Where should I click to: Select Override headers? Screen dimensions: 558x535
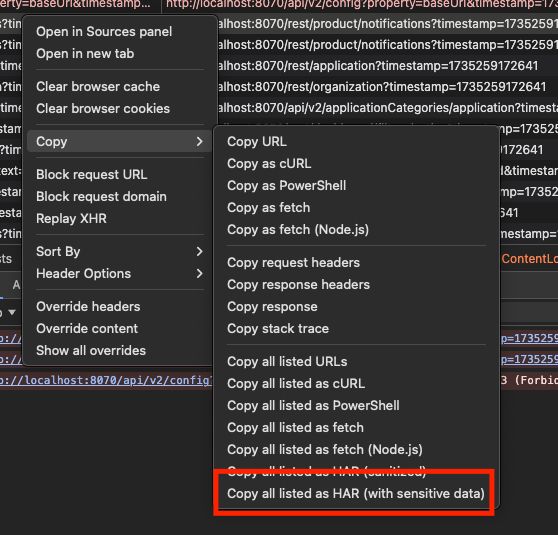tap(88, 306)
